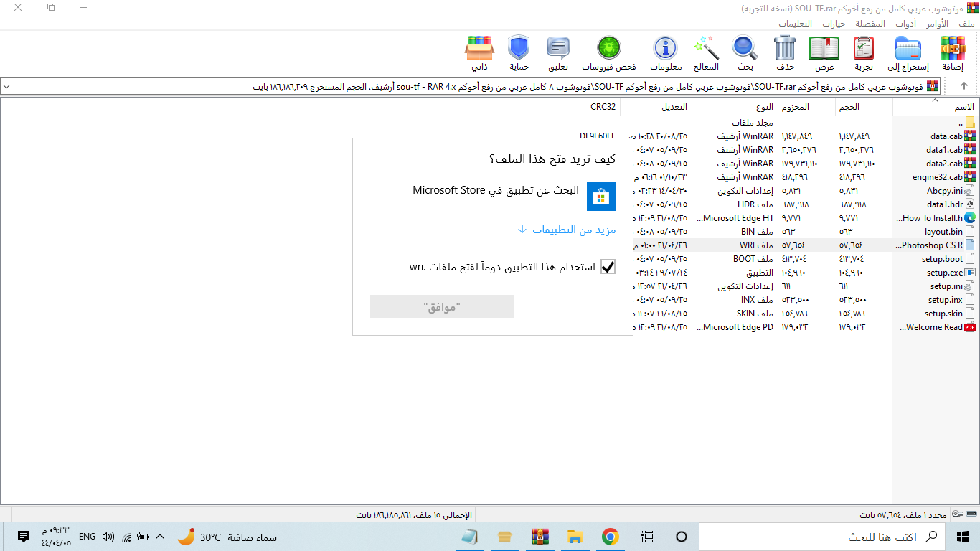980x551 pixels.
Task: Click the Cortana circle icon
Action: 682,537
